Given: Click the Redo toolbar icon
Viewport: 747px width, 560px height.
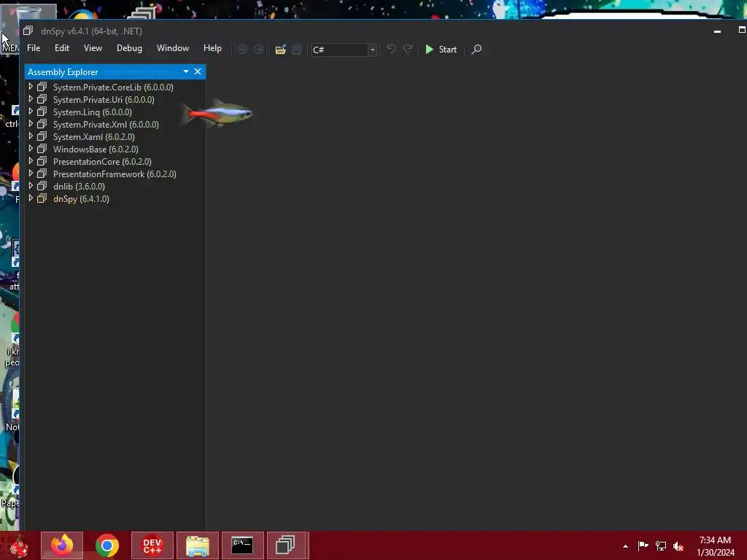Looking at the screenshot, I should pyautogui.click(x=408, y=49).
